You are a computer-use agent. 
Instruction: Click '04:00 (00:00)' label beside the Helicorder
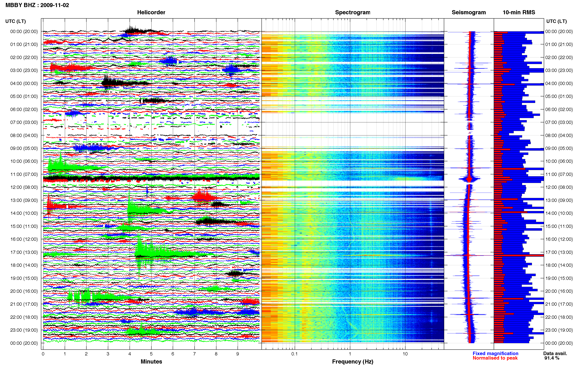(24, 83)
